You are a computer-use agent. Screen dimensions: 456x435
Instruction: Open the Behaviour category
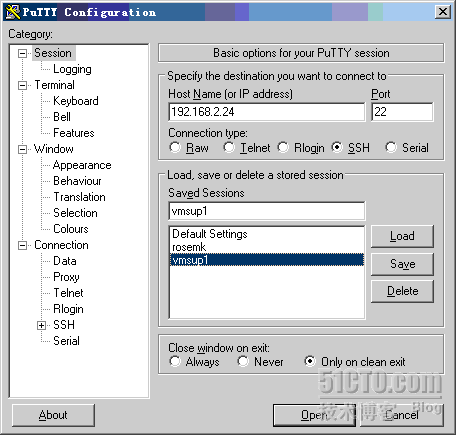point(77,181)
